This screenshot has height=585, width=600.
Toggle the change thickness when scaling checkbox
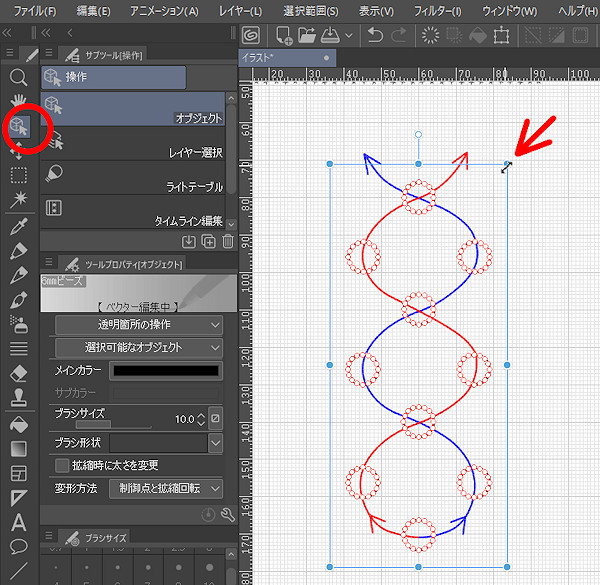pyautogui.click(x=62, y=466)
